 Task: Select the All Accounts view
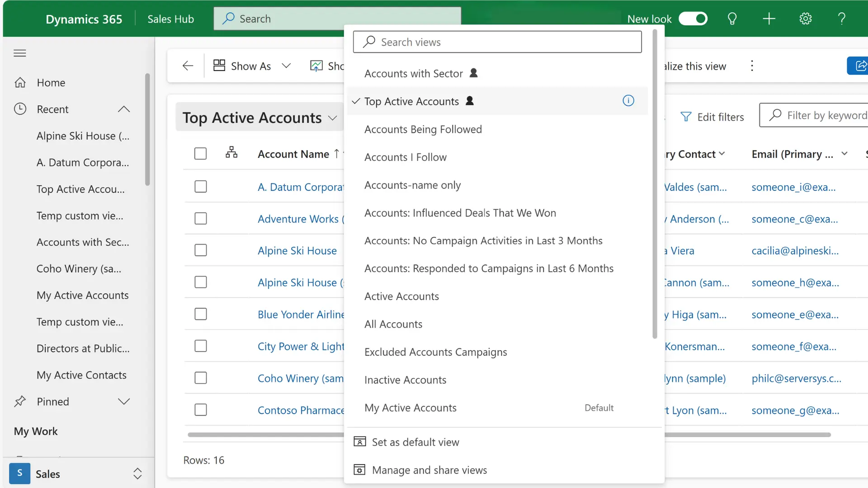pyautogui.click(x=393, y=324)
